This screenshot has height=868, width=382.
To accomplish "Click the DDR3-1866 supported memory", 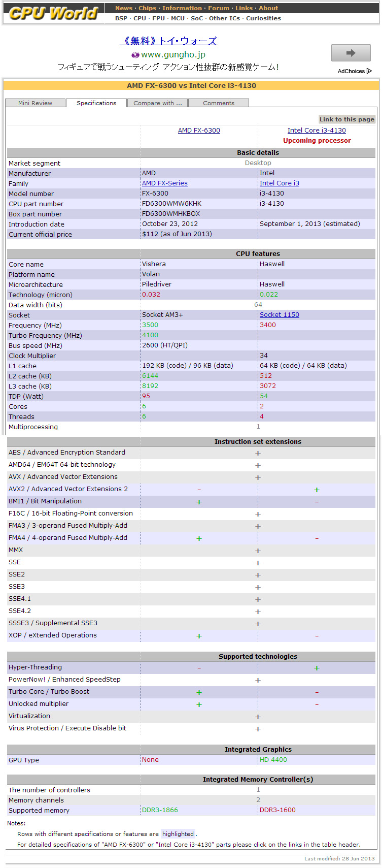I will [x=160, y=810].
